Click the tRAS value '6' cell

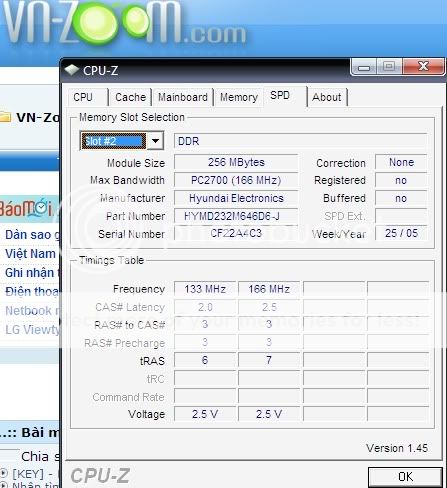tap(205, 360)
